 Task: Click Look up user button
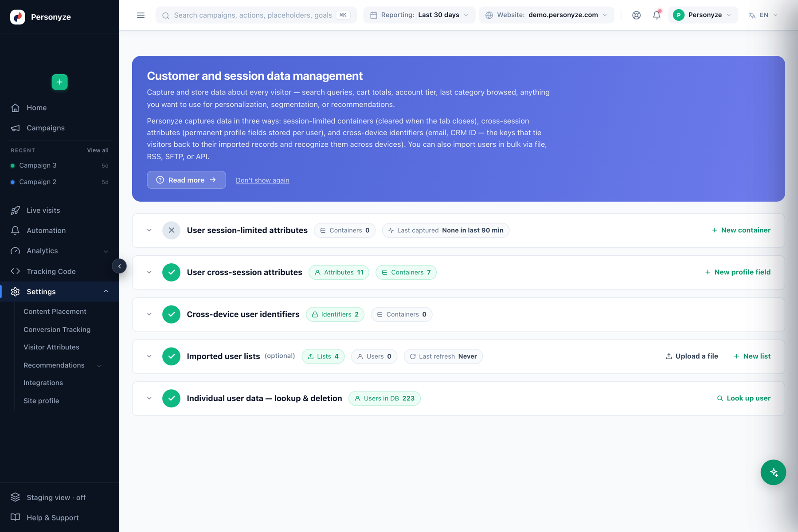pos(744,398)
